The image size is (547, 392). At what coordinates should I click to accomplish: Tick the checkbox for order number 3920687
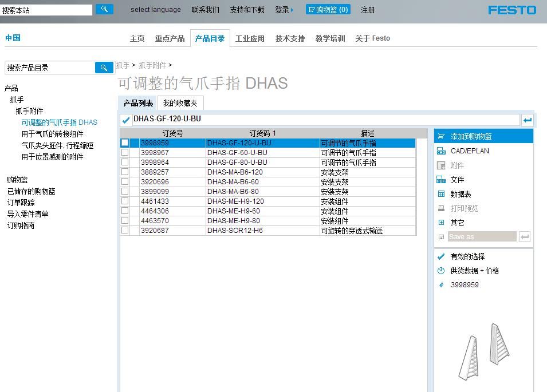point(125,230)
